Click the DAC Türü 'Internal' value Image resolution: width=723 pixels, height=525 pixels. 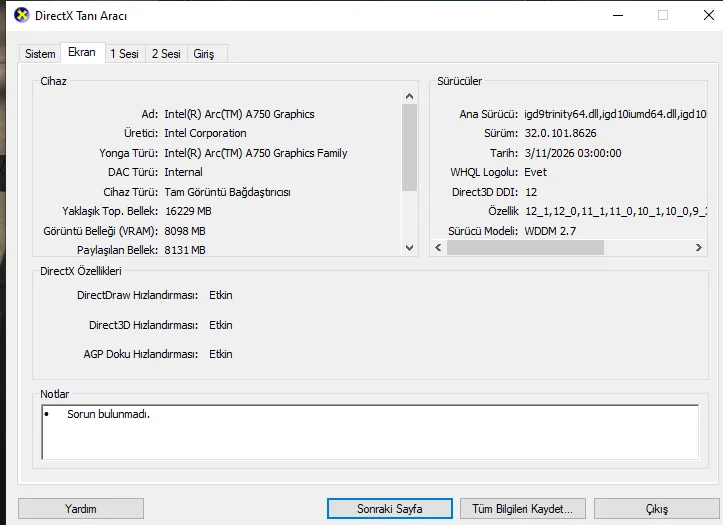(x=184, y=172)
